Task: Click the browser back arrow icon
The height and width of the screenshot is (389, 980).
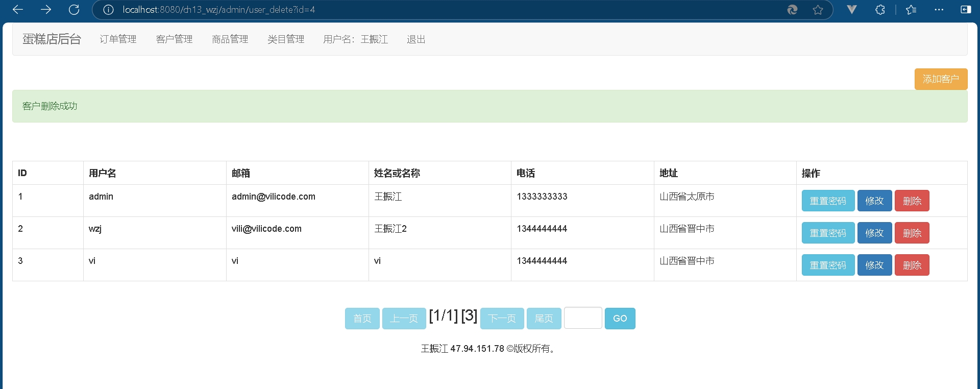Action: pos(18,10)
